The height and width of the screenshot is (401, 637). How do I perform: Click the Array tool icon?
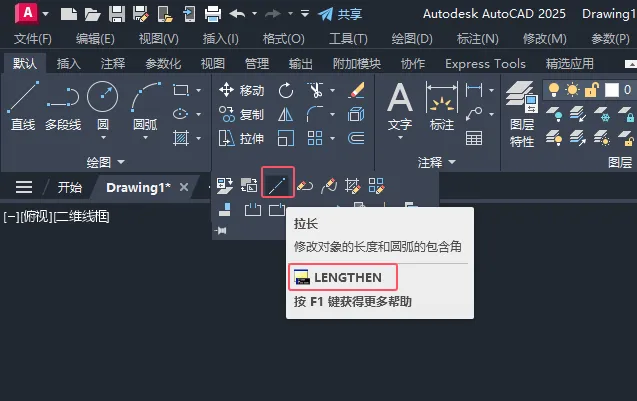coord(315,139)
